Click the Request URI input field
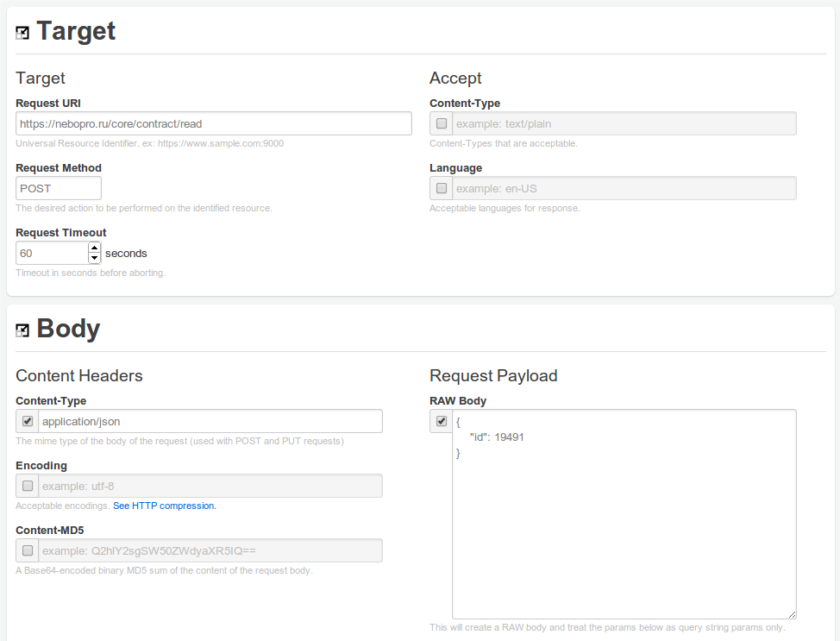This screenshot has height=641, width=840. 214,124
